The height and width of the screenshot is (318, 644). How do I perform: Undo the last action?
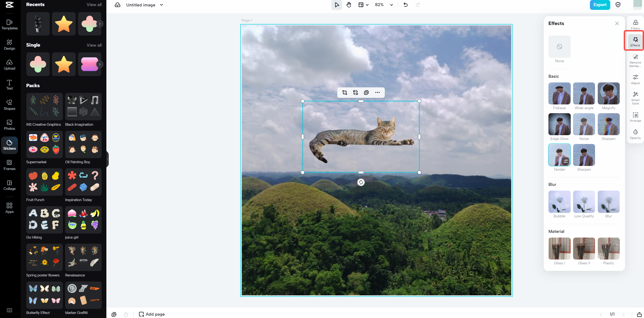pos(406,5)
